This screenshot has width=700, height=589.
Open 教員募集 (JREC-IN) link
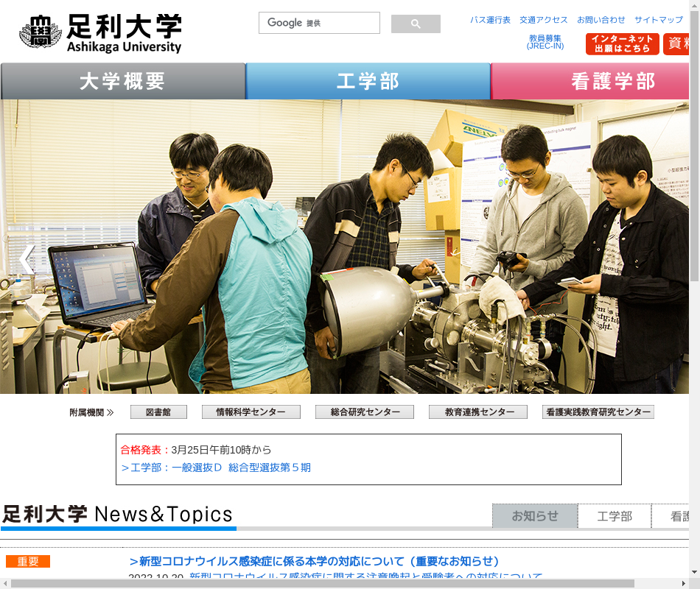click(545, 42)
